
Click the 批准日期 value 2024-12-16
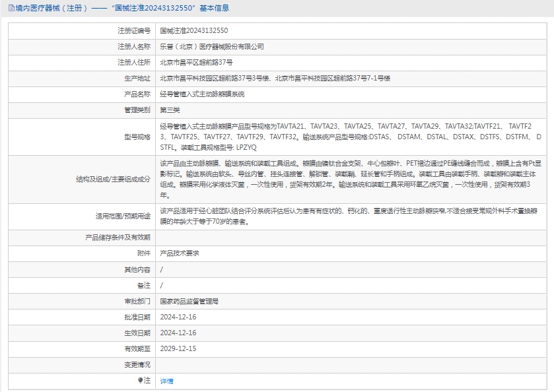pyautogui.click(x=178, y=317)
